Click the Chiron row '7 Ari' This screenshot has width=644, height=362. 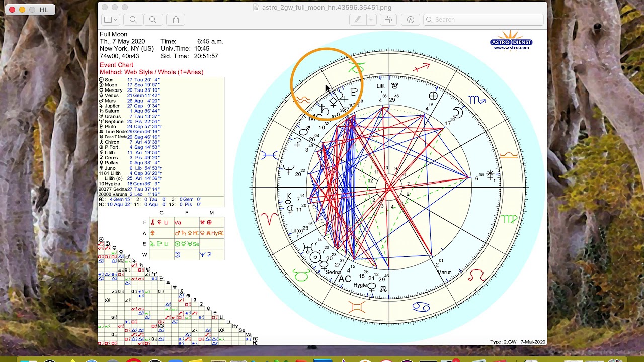coord(129,142)
